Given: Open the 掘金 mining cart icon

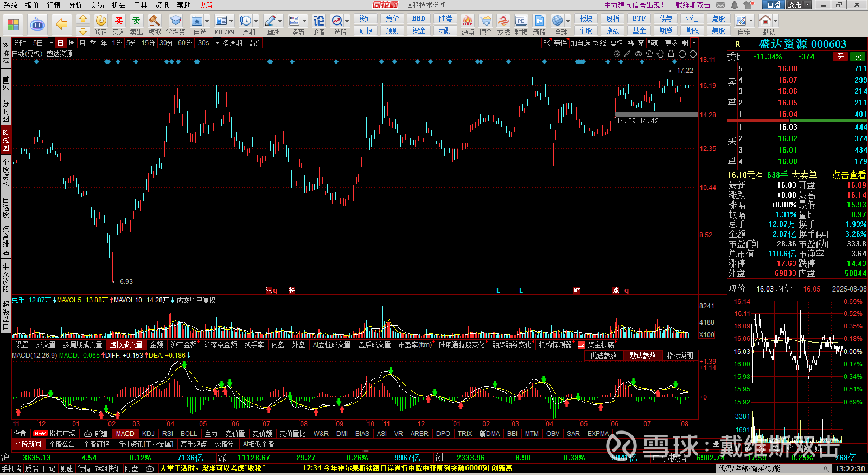Looking at the screenshot, I should click(x=486, y=21).
